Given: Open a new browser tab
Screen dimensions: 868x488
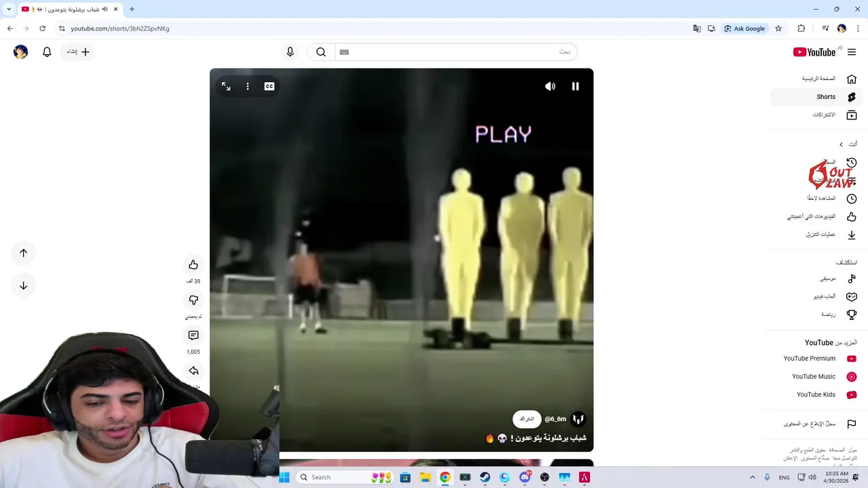Looking at the screenshot, I should [132, 9].
